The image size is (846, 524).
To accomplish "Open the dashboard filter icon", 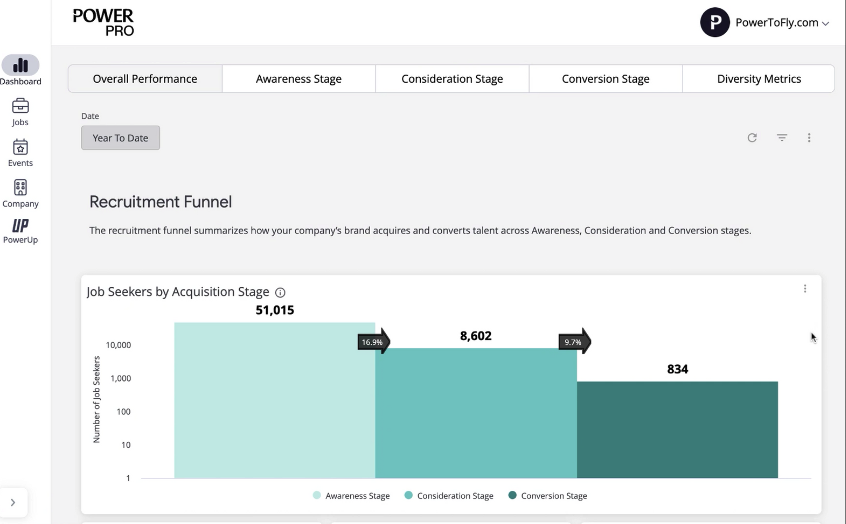I will (782, 138).
